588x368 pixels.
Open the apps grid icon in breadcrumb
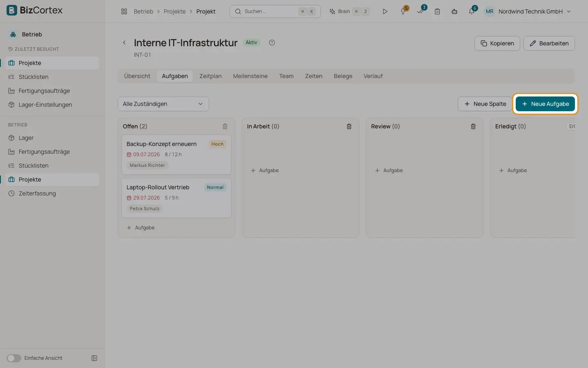point(124,11)
